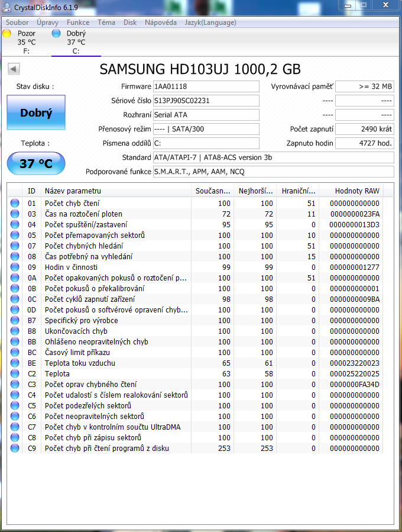The image size is (402, 532).
Task: Click status icon for Počet neopravitelných sektorů
Action: click(x=15, y=416)
